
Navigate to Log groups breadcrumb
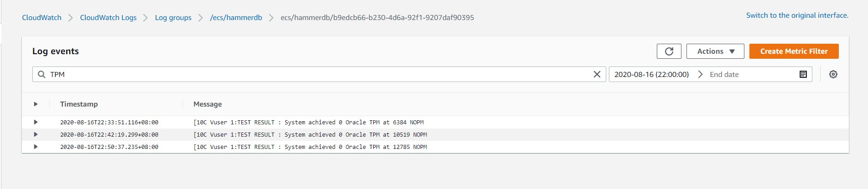point(173,18)
